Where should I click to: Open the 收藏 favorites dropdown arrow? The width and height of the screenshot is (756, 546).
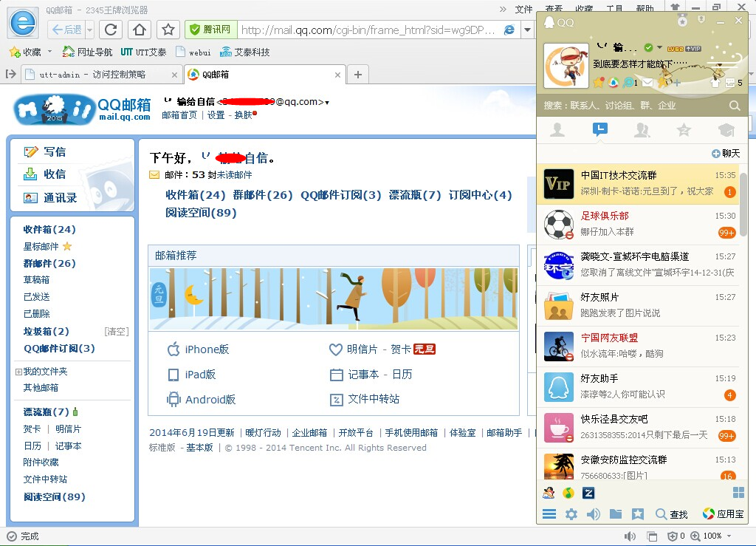pyautogui.click(x=49, y=52)
